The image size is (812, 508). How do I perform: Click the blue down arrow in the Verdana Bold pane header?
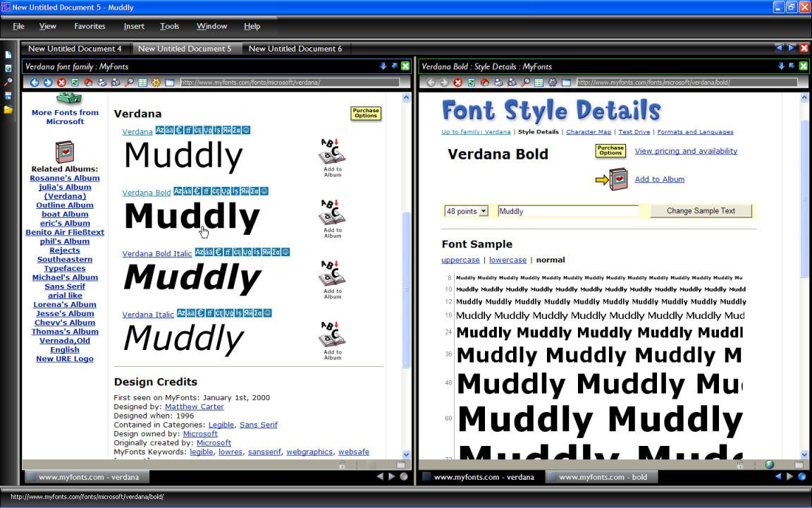(x=781, y=66)
